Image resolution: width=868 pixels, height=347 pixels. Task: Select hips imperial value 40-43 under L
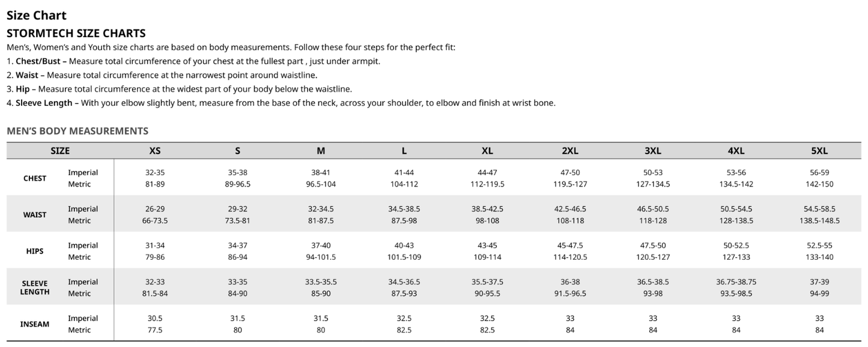click(x=404, y=245)
